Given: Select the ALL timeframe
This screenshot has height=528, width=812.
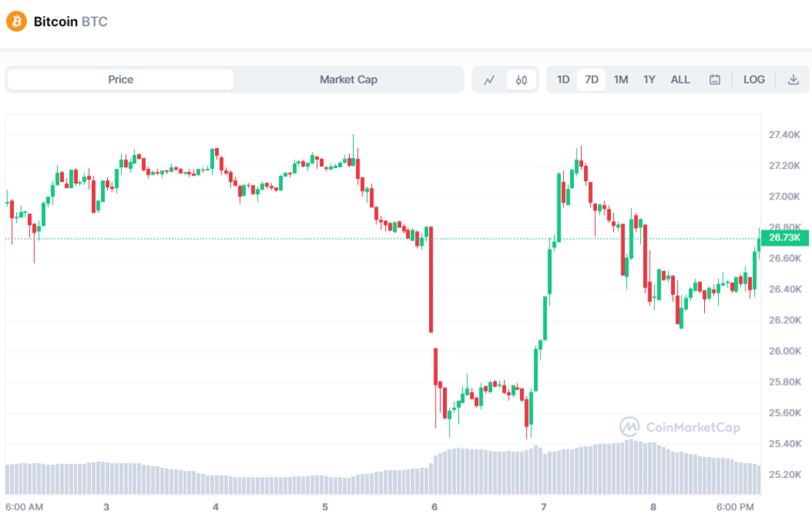Looking at the screenshot, I should 680,79.
